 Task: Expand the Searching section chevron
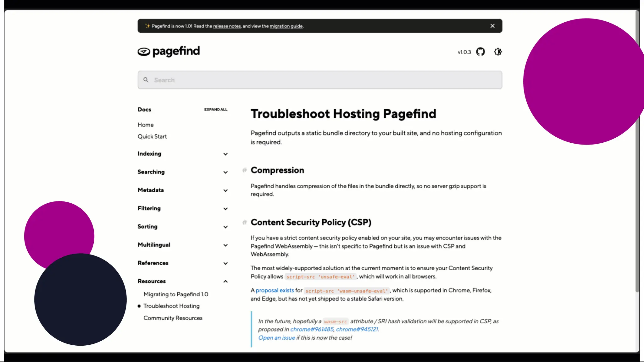225,172
